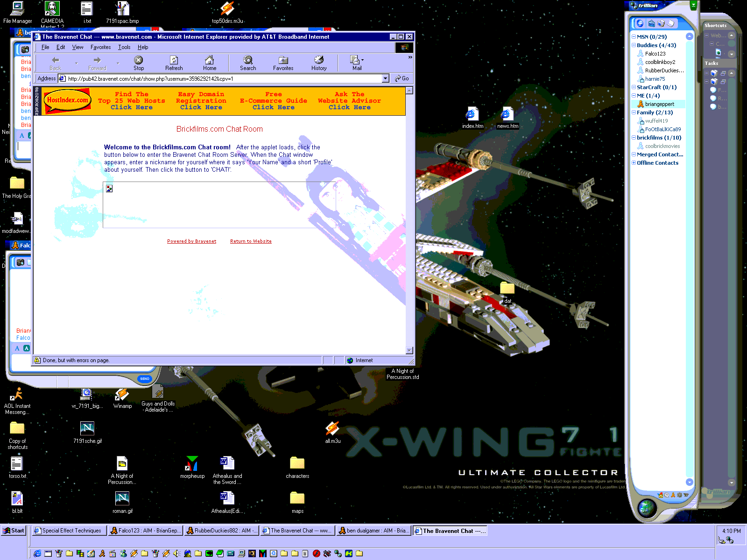The width and height of the screenshot is (747, 560).
Task: Follow the Easy Domain Registration link
Action: pyautogui.click(x=201, y=101)
